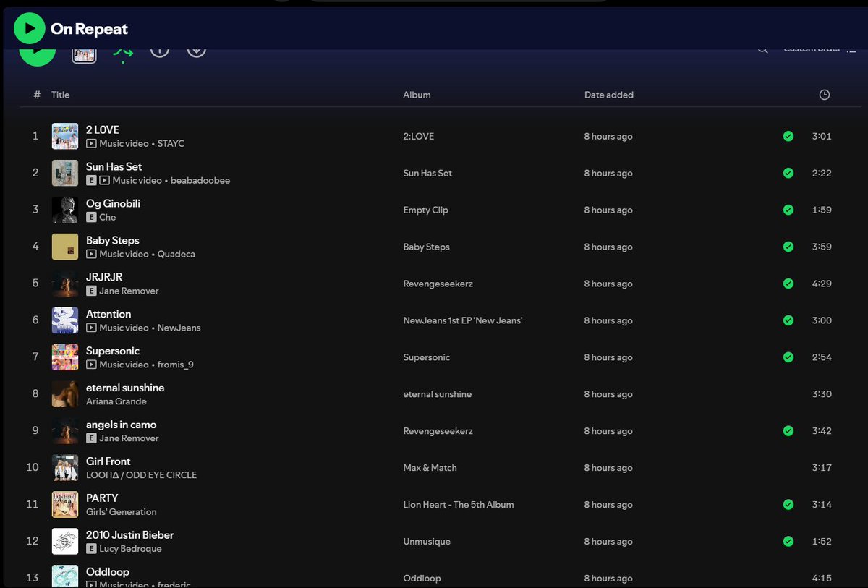The image size is (868, 588).
Task: Sort by duration clock icon header
Action: (825, 95)
